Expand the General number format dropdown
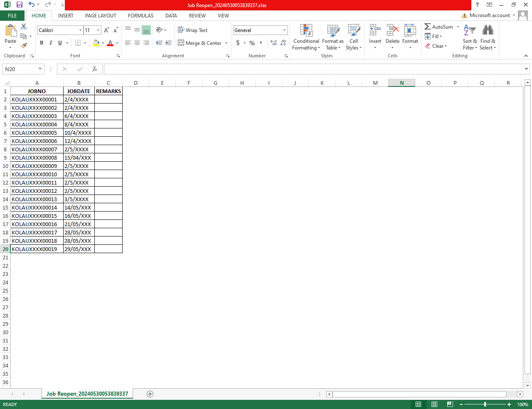The width and height of the screenshot is (532, 409). coord(284,30)
